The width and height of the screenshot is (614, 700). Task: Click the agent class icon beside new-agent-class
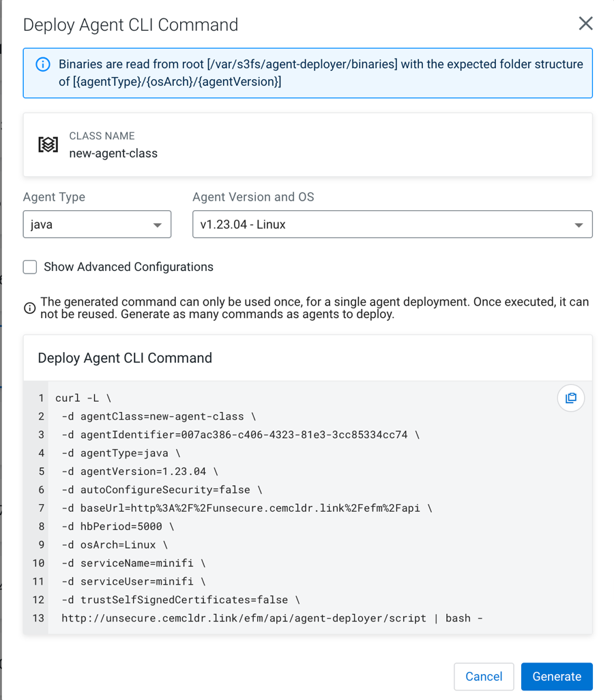[x=48, y=145]
